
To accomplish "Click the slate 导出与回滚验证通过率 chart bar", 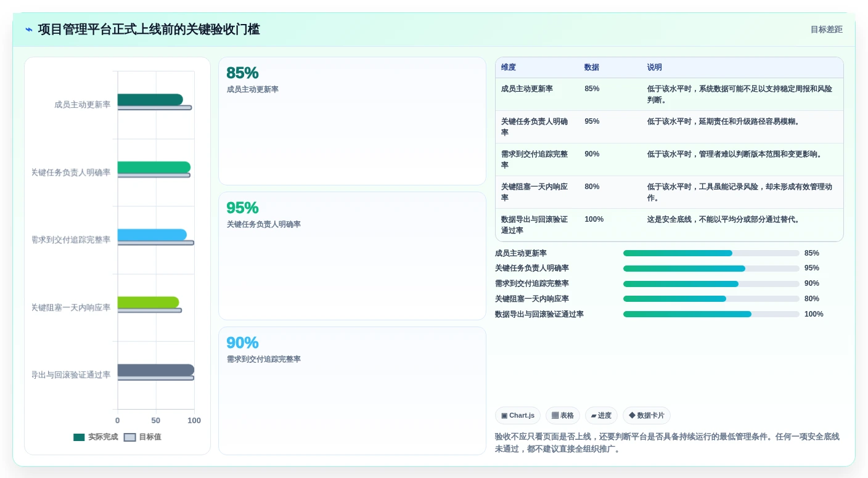I will (156, 370).
